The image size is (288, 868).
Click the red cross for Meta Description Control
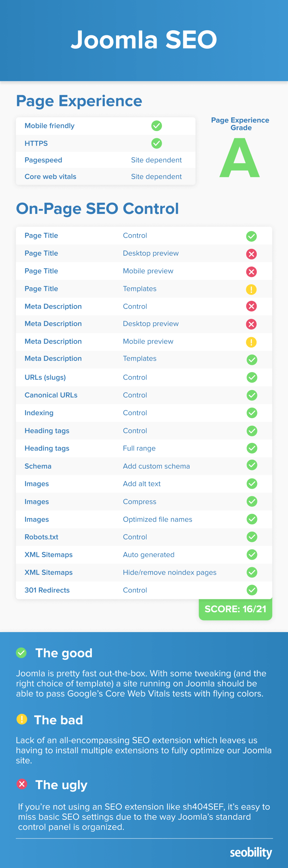tap(251, 307)
